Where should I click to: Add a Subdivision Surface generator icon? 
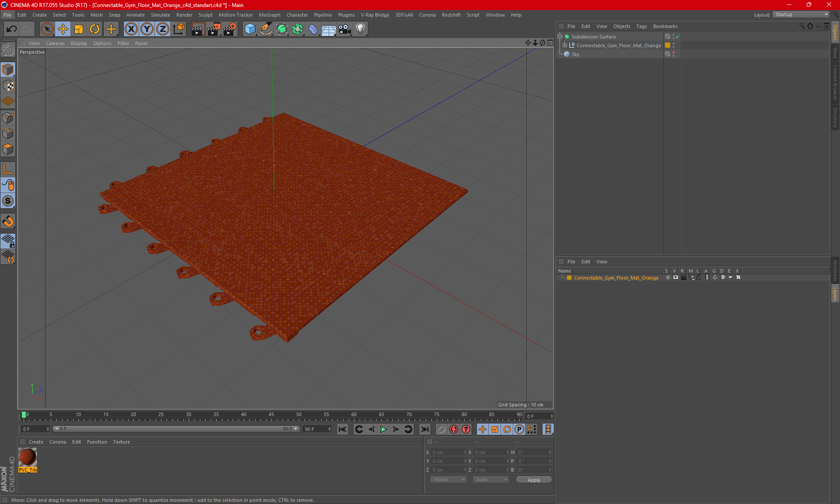282,29
